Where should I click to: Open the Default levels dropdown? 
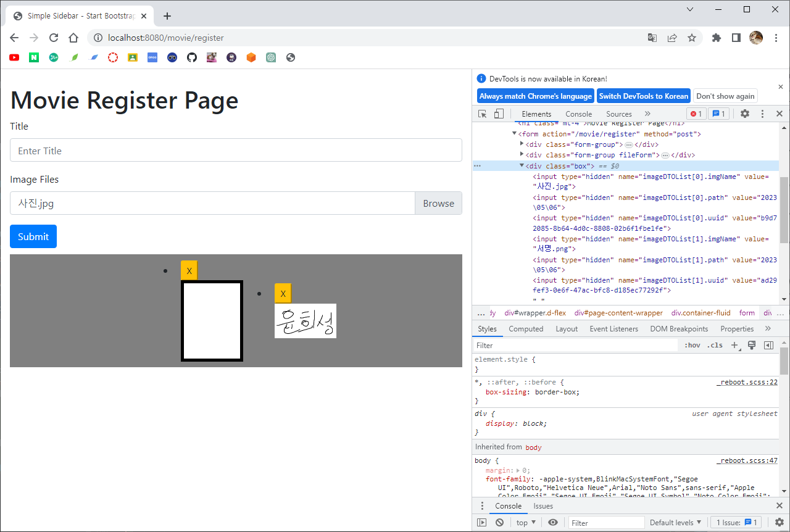676,523
